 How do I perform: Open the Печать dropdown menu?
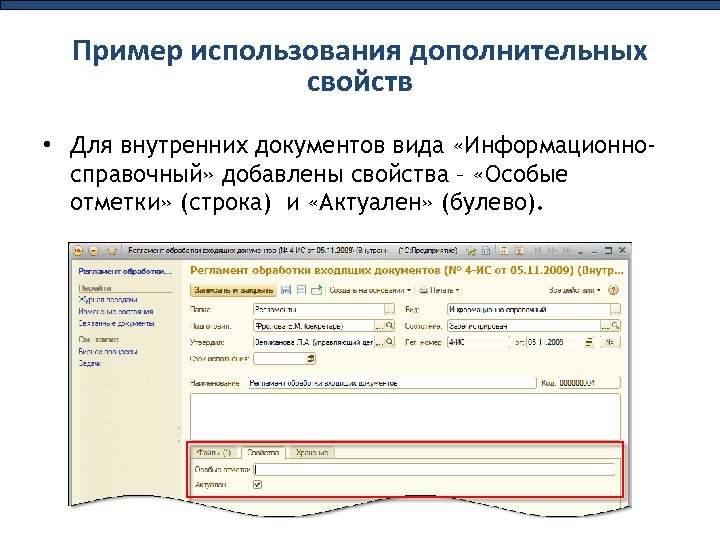439,290
